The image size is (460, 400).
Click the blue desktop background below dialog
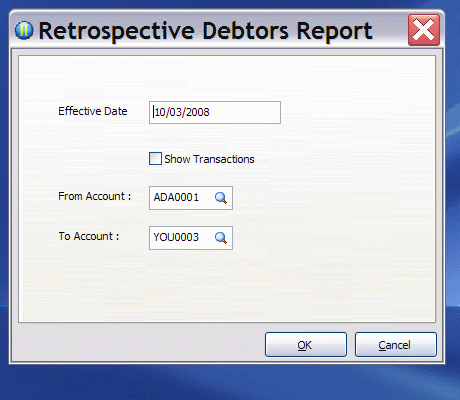click(230, 383)
